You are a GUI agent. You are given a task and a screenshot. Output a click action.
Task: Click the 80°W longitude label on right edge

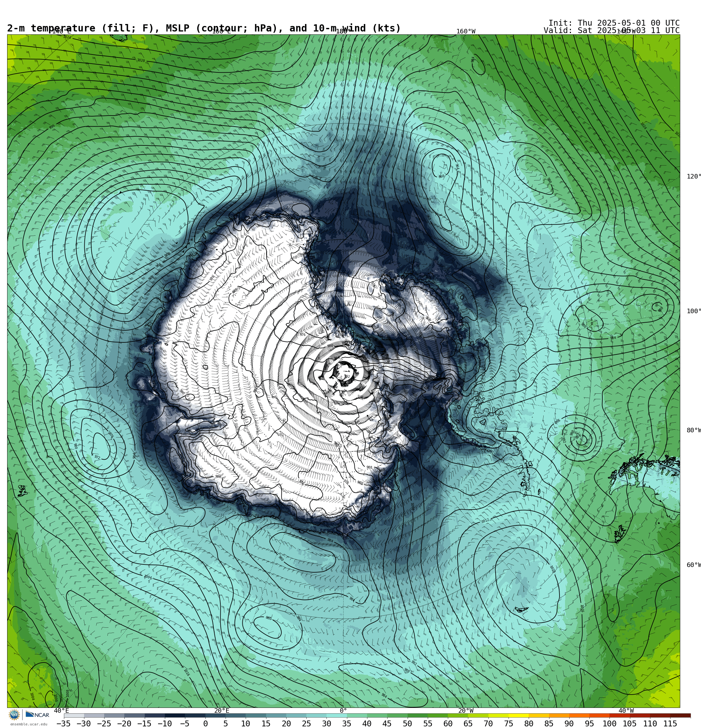click(694, 430)
